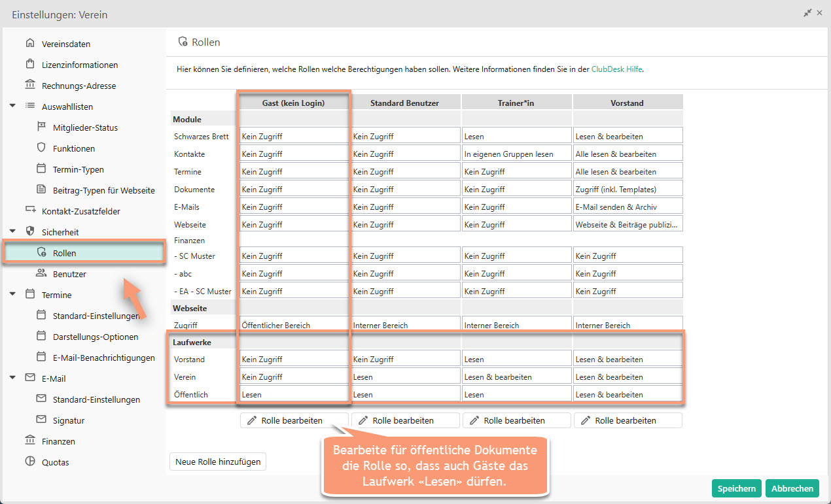Open Trainer*in Vorstand Laufwerk dropdown
The height and width of the screenshot is (504, 831).
[x=517, y=359]
